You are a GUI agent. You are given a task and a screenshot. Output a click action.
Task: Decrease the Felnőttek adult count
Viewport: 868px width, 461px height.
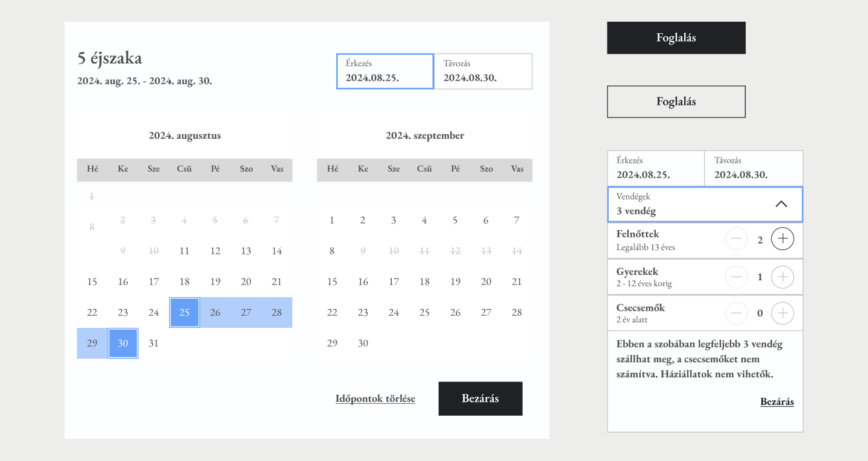coord(736,239)
